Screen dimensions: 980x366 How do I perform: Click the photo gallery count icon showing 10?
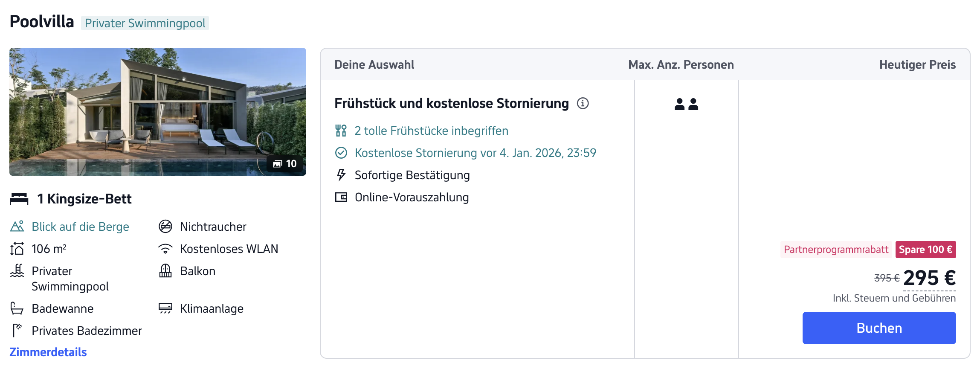point(285,164)
